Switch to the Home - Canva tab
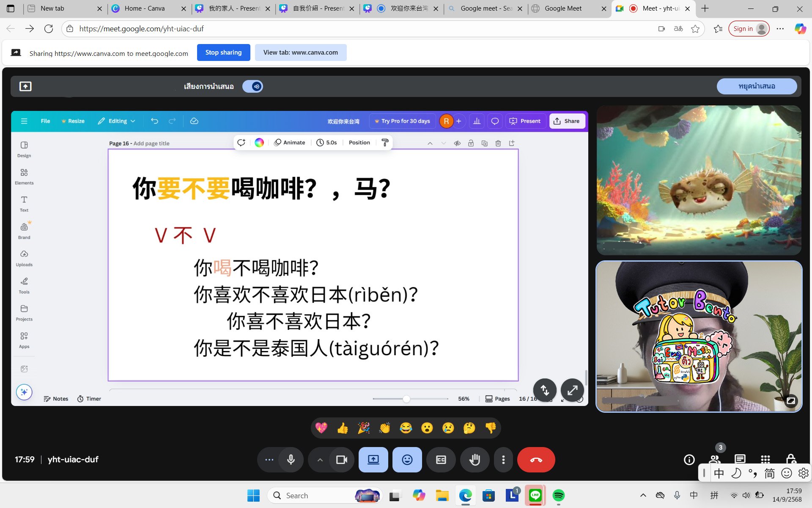This screenshot has width=812, height=508. 145,8
